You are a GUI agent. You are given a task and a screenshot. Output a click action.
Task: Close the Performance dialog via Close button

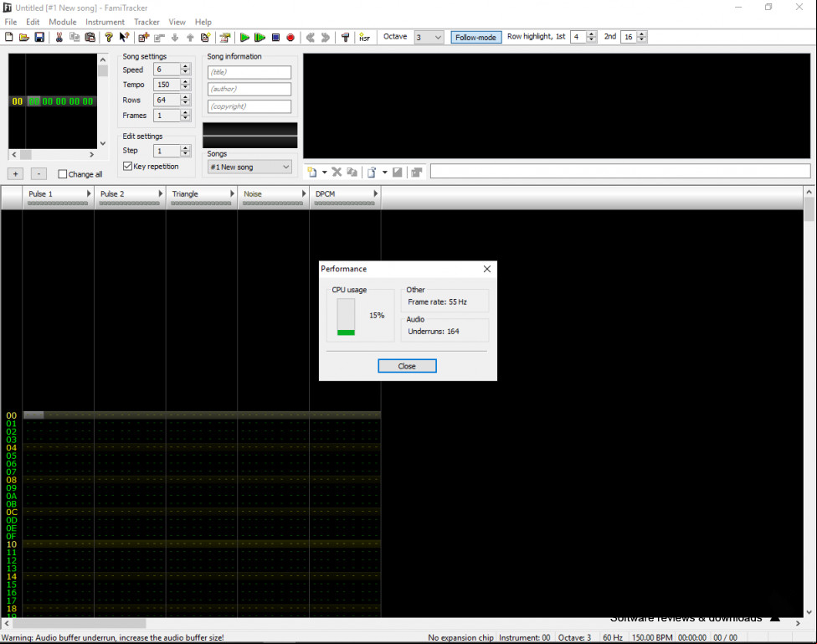(x=407, y=366)
